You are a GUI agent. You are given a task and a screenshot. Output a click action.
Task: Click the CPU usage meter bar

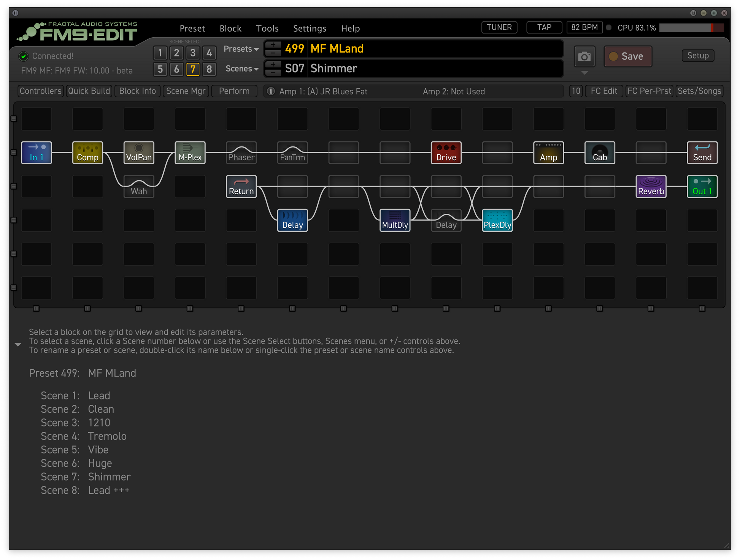point(691,28)
